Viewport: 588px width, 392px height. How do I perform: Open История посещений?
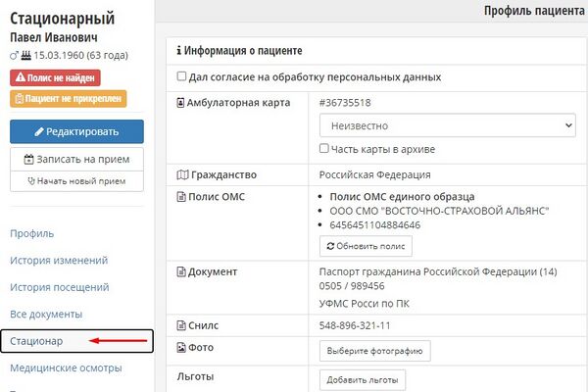coord(60,287)
